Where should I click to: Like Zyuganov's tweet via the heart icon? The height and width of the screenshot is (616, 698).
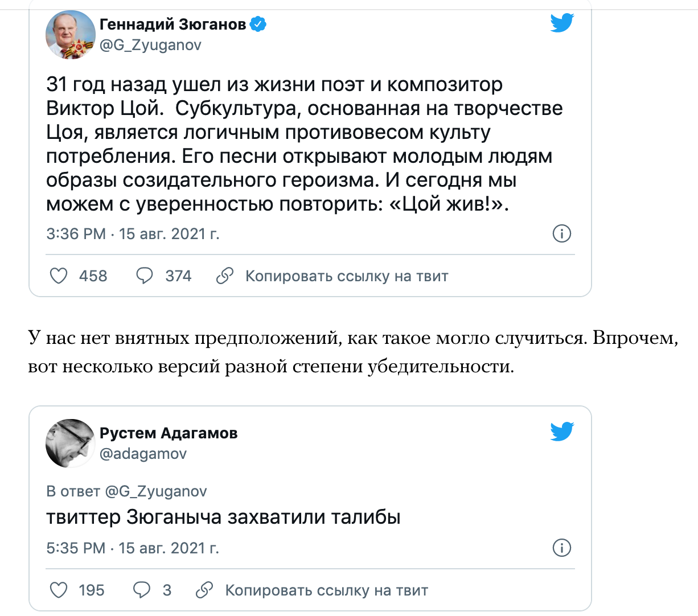(59, 276)
